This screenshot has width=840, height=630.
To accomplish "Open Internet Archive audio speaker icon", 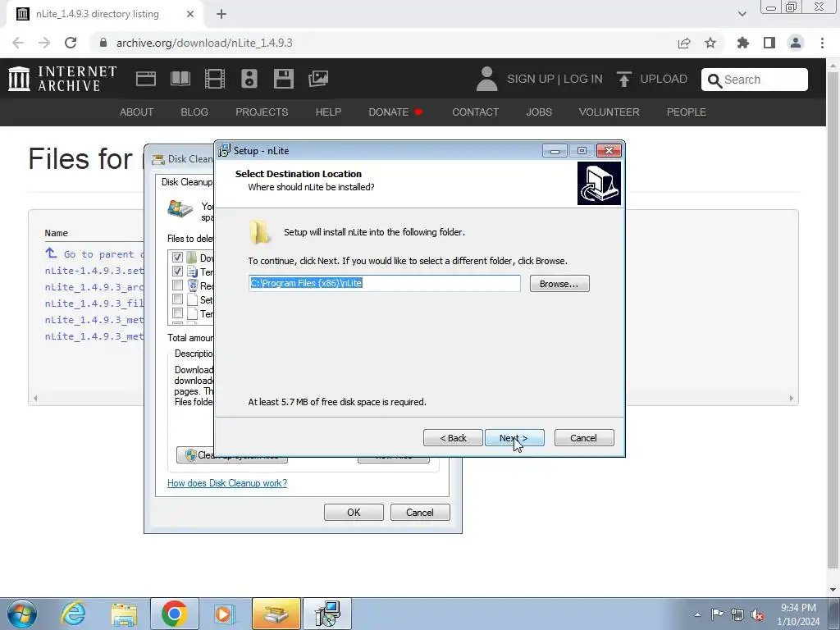I will pyautogui.click(x=249, y=79).
